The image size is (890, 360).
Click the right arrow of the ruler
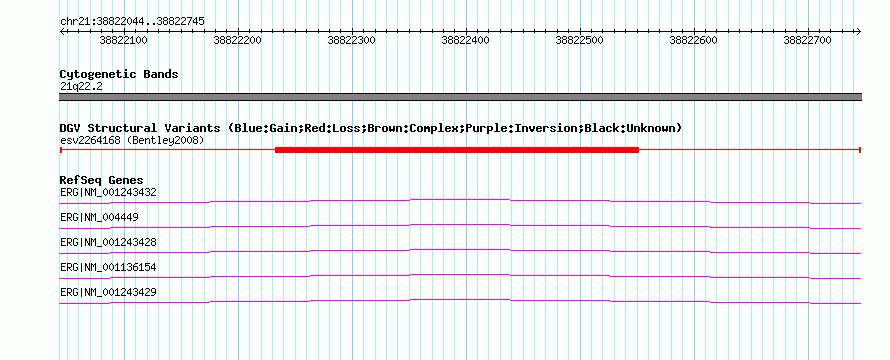(858, 31)
